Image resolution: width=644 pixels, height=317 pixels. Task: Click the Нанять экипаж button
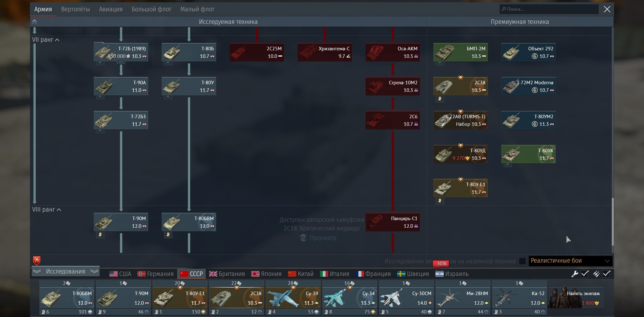576,298
